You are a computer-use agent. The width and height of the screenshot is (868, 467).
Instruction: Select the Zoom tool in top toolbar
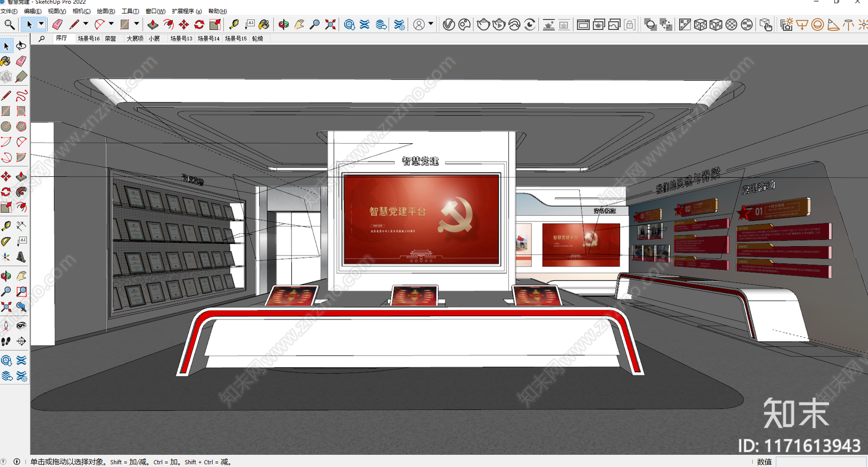coord(315,24)
